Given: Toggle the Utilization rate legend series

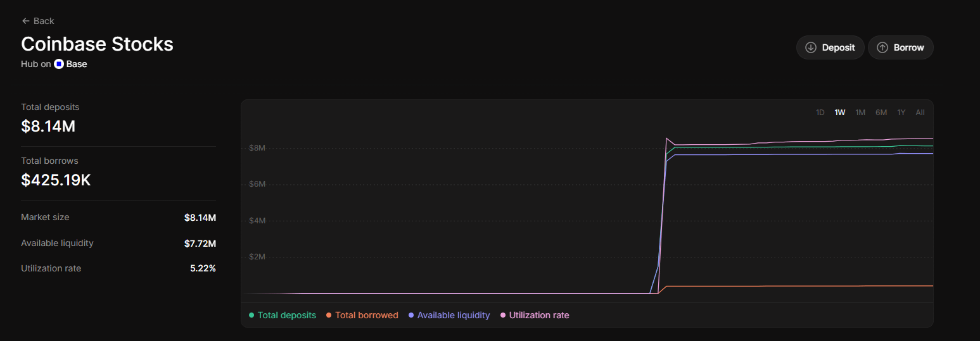Looking at the screenshot, I should tap(535, 315).
